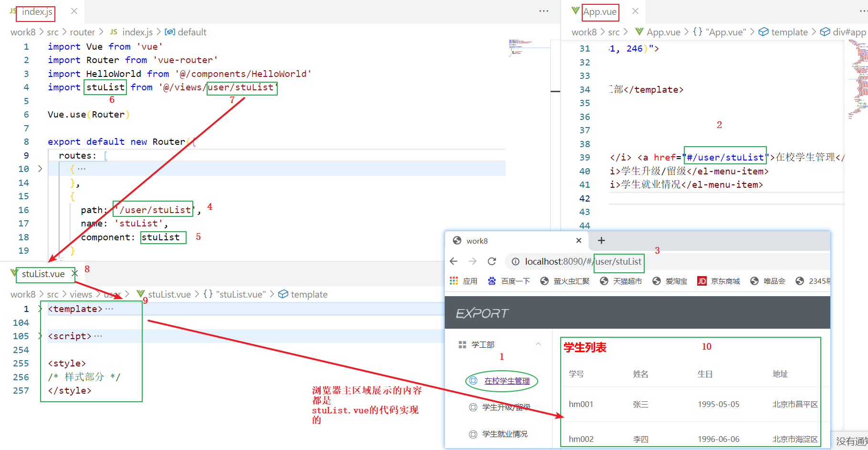
Task: Click the browser forward arrow
Action: pyautogui.click(x=472, y=261)
